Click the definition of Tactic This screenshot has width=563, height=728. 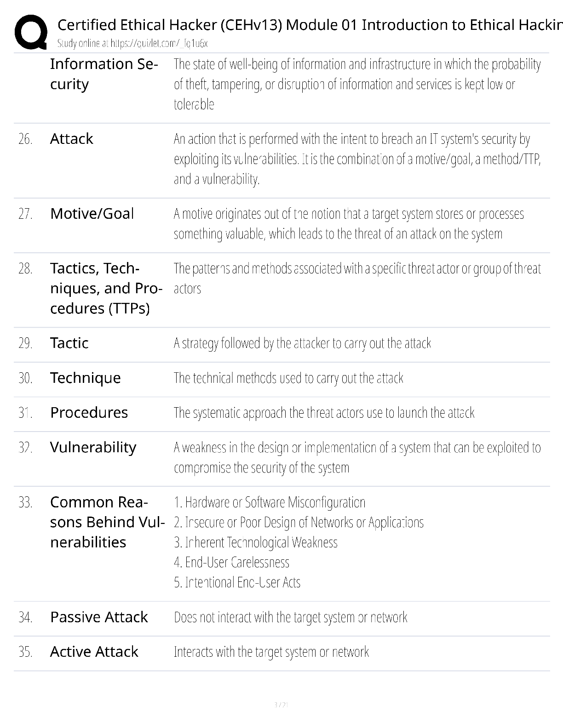(303, 343)
